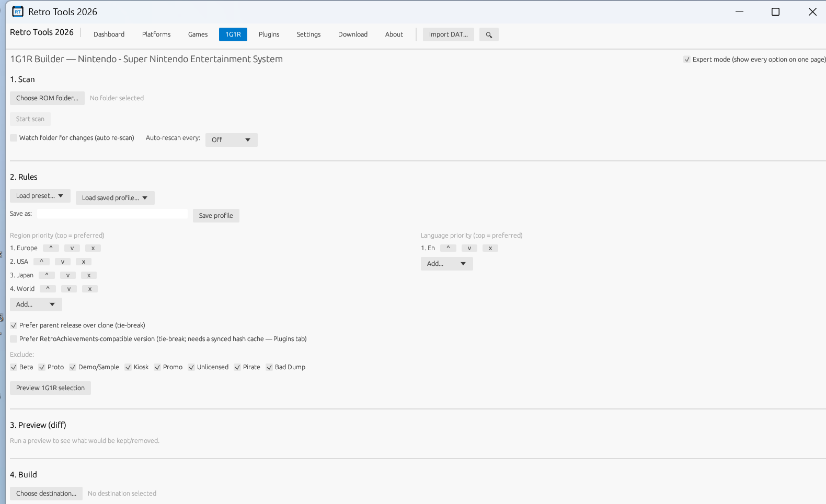
Task: Uncheck Unlicensed exclusion
Action: pos(191,367)
